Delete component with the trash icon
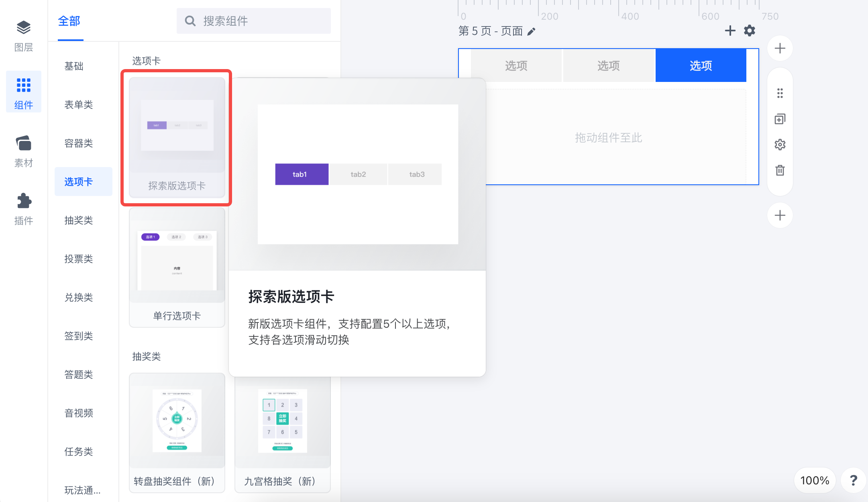Image resolution: width=868 pixels, height=502 pixels. coord(780,170)
